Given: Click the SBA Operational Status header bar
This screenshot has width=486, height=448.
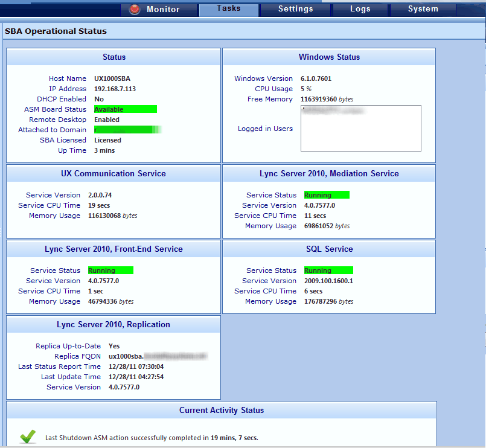Looking at the screenshot, I should 57,31.
